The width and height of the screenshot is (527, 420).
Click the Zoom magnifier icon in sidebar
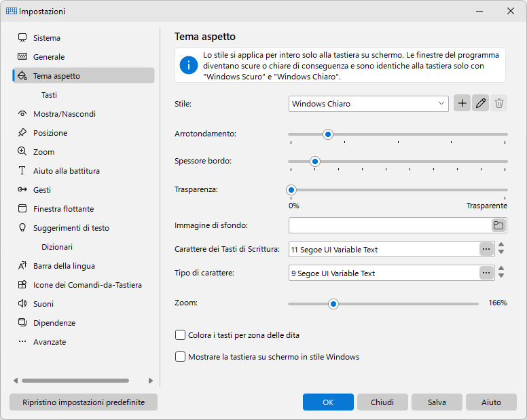[x=22, y=151]
